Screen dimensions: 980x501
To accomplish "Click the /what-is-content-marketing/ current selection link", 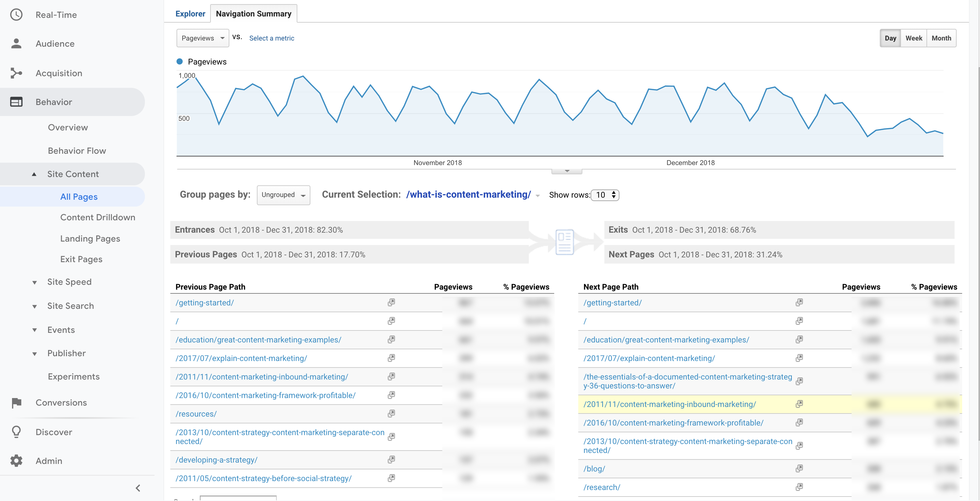I will (x=469, y=195).
